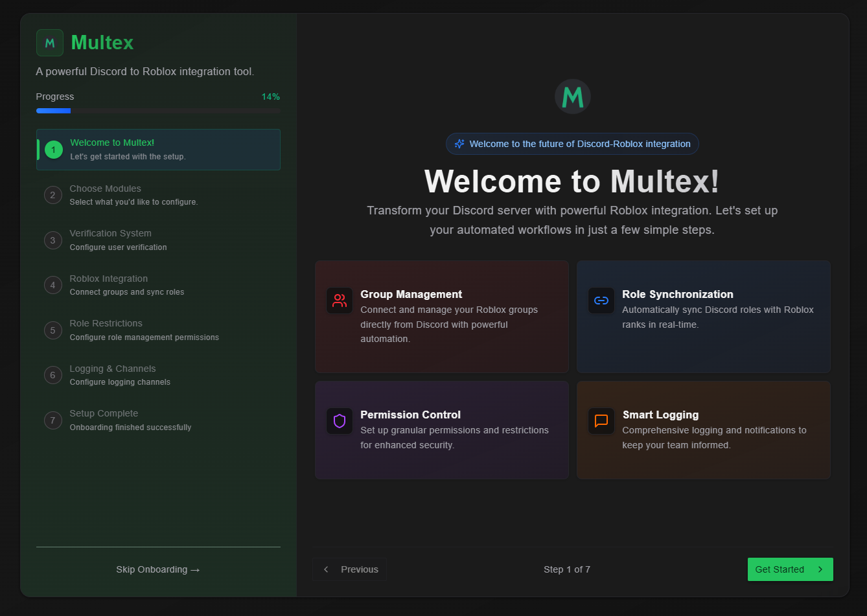867x616 pixels.
Task: Click the Smart Logging card title
Action: [660, 415]
